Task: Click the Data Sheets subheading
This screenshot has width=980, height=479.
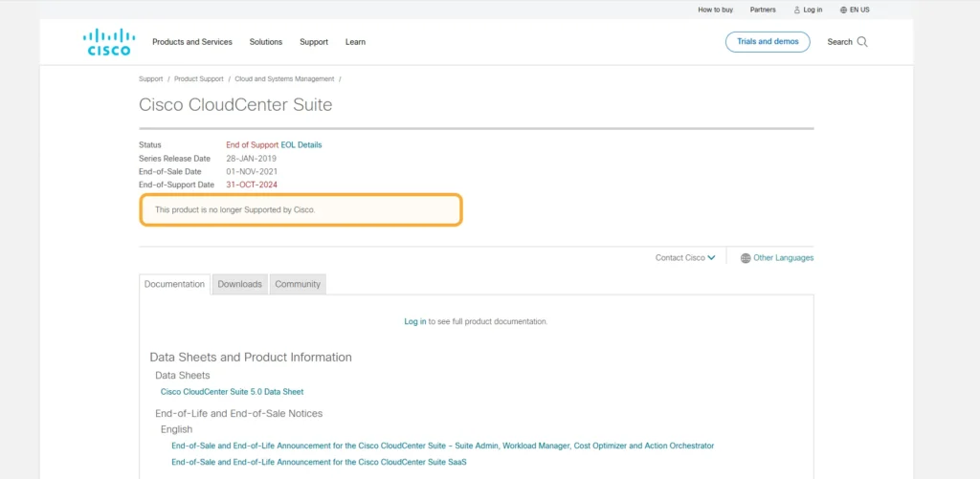Action: (x=183, y=376)
